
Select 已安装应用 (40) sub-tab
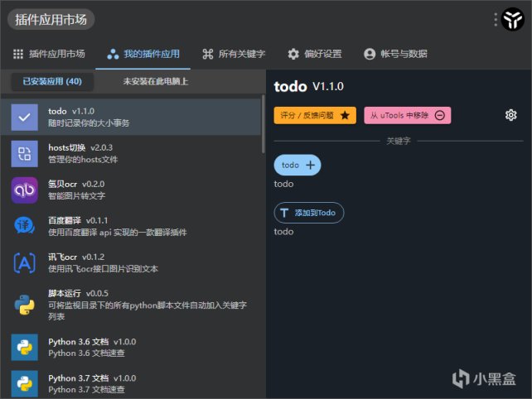point(52,81)
